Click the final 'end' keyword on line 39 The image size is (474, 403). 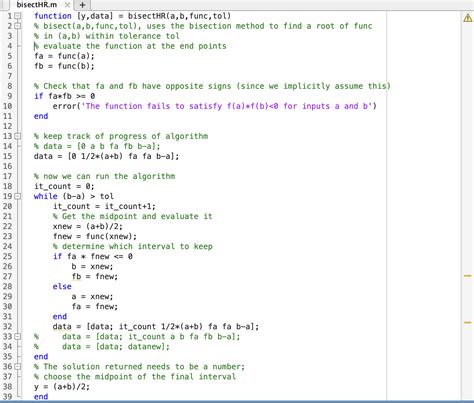tap(41, 396)
